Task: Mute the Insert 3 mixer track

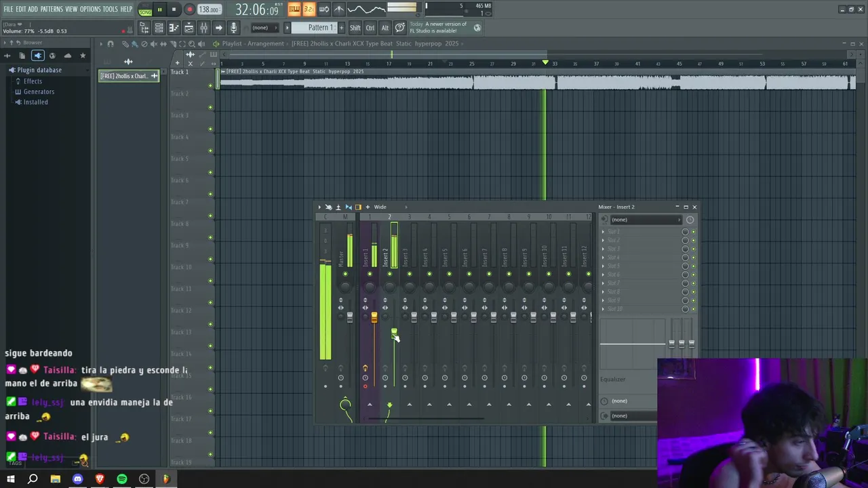Action: pos(409,274)
